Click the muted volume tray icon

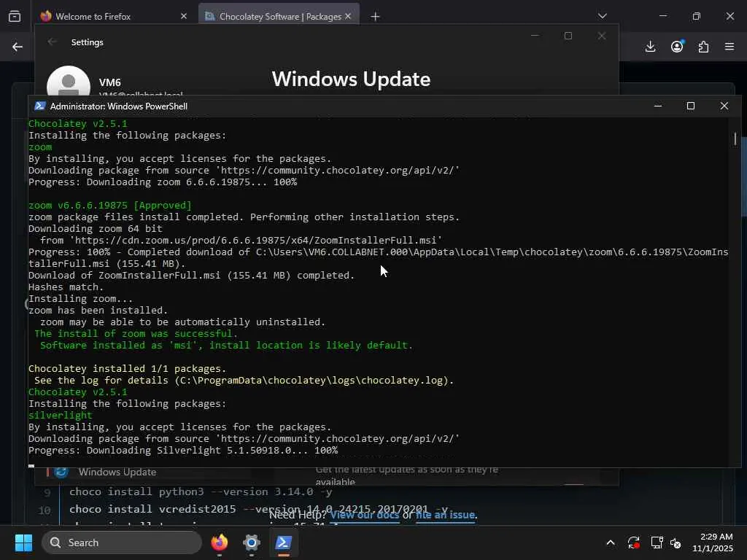pos(676,542)
